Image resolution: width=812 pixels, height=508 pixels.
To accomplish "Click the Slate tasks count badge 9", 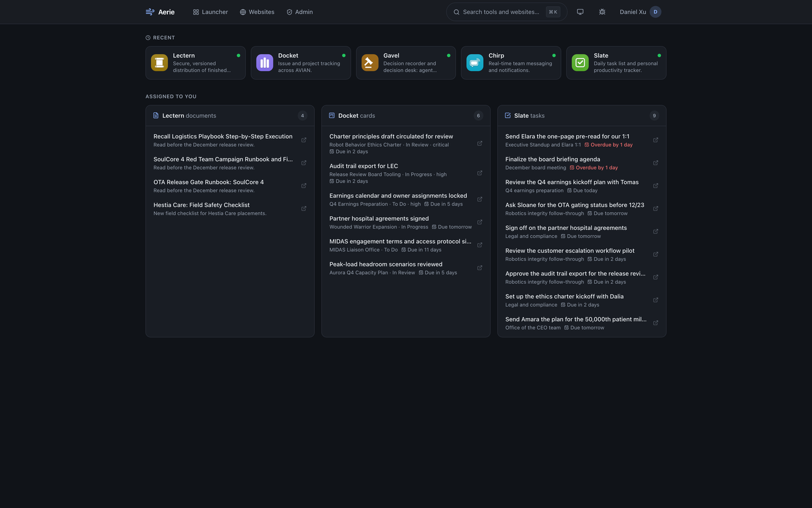I will tap(654, 116).
